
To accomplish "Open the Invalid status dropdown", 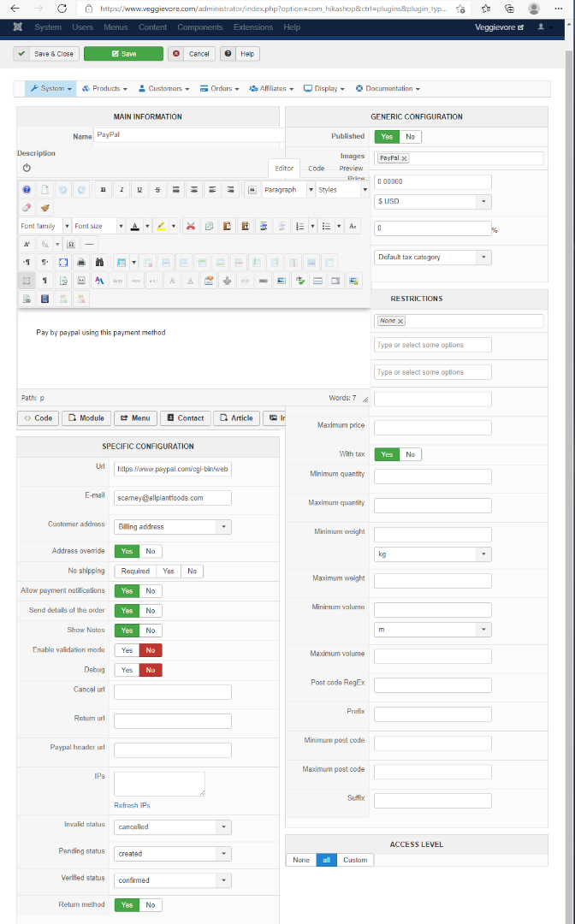I will [x=173, y=827].
